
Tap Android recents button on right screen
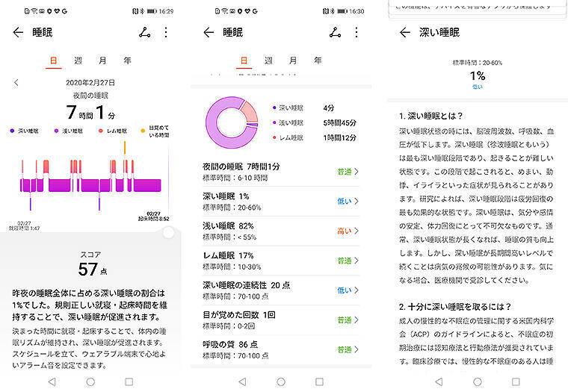(x=516, y=382)
